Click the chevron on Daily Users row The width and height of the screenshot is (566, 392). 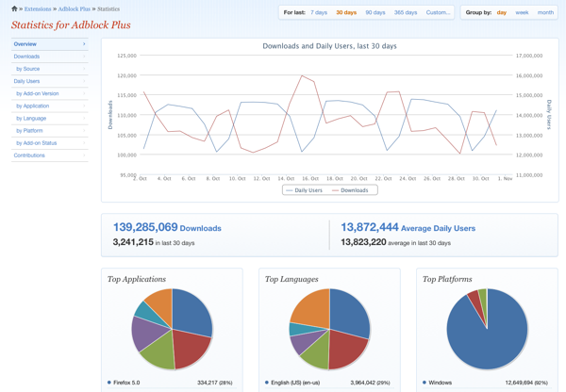(x=84, y=81)
